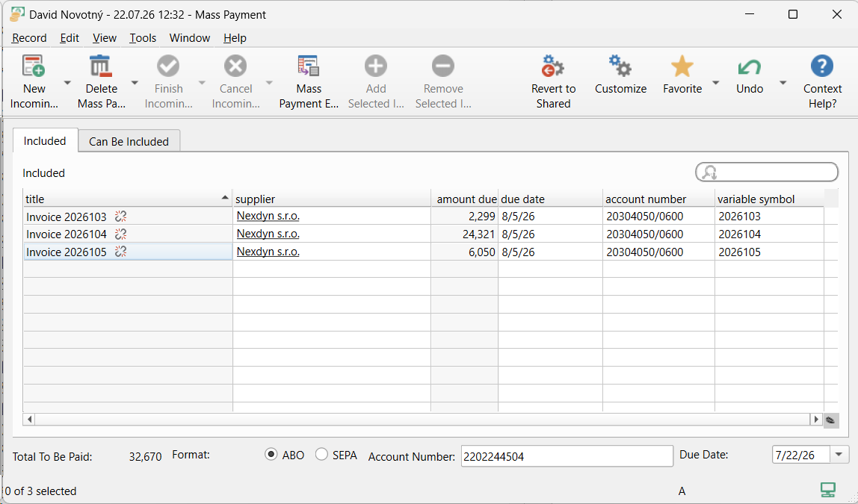The height and width of the screenshot is (504, 858).
Task: Click the application icon in title bar
Action: pyautogui.click(x=17, y=14)
